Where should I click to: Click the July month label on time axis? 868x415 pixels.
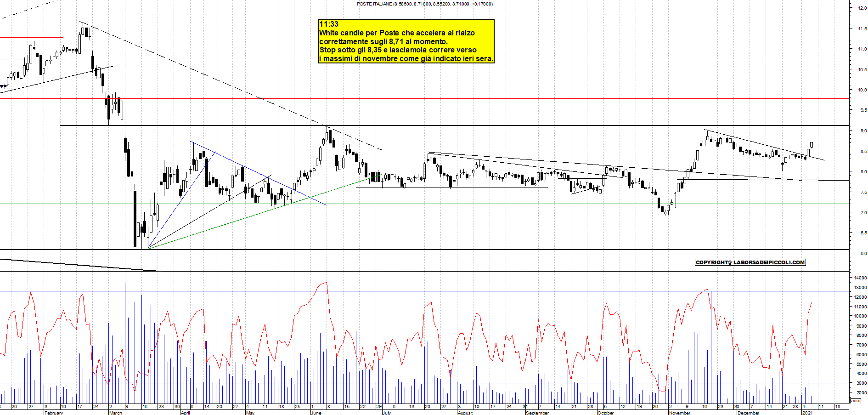387,413
